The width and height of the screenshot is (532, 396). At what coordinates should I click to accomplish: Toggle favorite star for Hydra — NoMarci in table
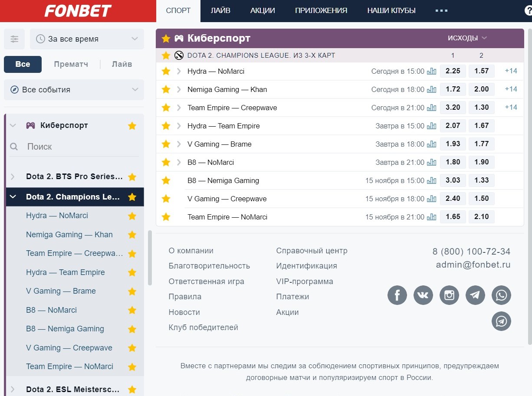click(166, 71)
